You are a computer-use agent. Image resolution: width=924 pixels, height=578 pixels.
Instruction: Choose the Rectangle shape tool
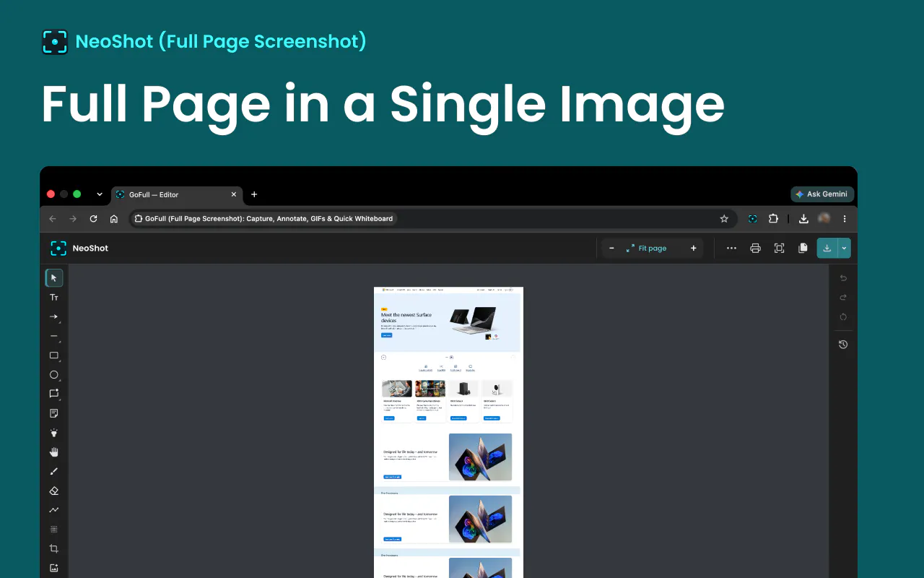(x=53, y=355)
